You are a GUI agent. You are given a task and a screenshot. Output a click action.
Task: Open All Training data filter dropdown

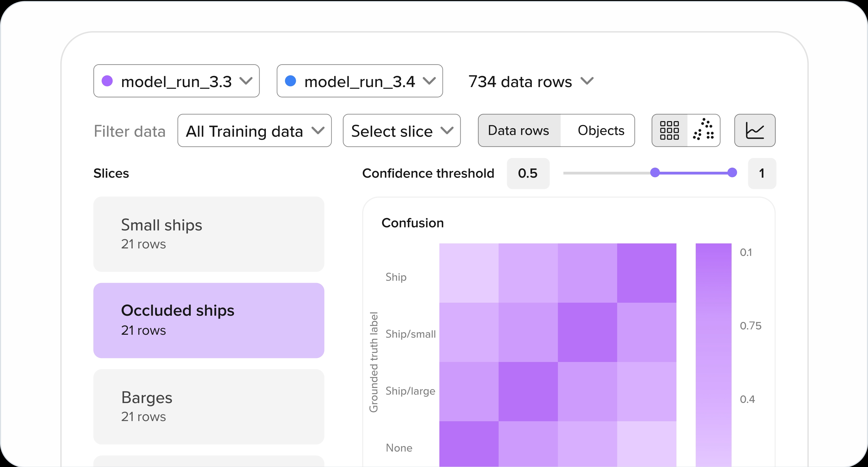point(254,131)
